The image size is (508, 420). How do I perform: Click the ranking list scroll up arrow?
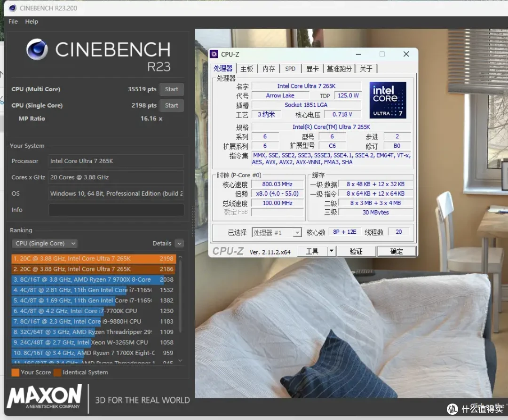[181, 257]
